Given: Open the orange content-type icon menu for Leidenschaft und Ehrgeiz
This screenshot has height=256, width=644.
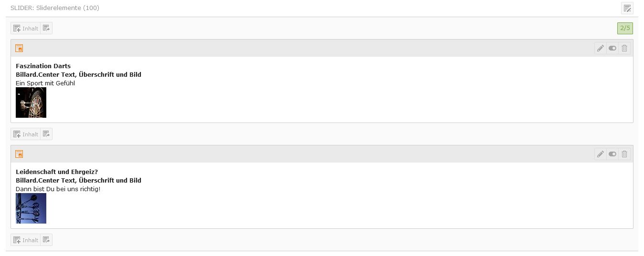Looking at the screenshot, I should click(x=19, y=154).
